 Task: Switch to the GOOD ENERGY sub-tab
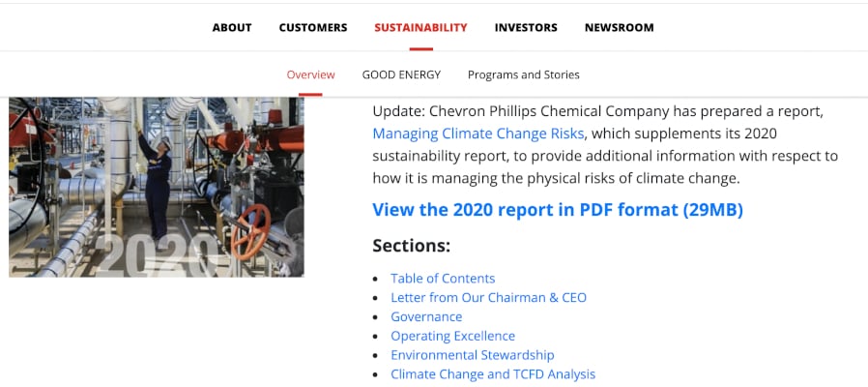(x=401, y=74)
